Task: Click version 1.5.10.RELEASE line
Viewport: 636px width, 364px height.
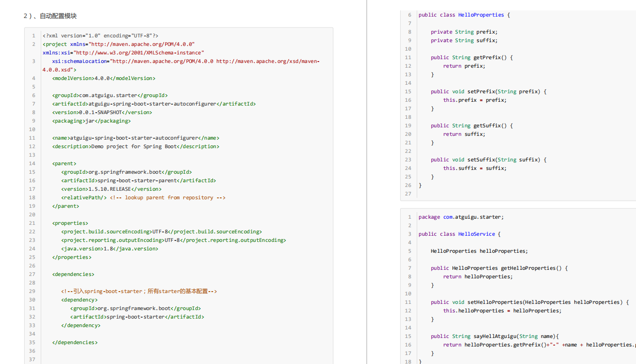Action: point(111,189)
